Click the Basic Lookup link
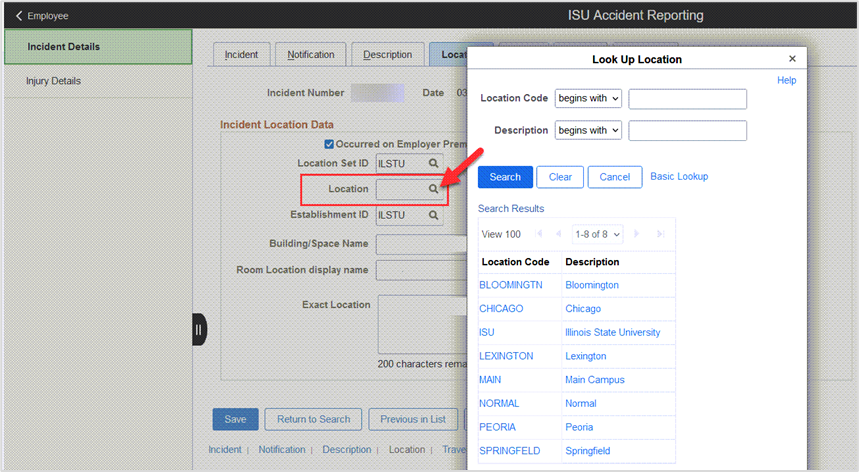 pyautogui.click(x=679, y=176)
